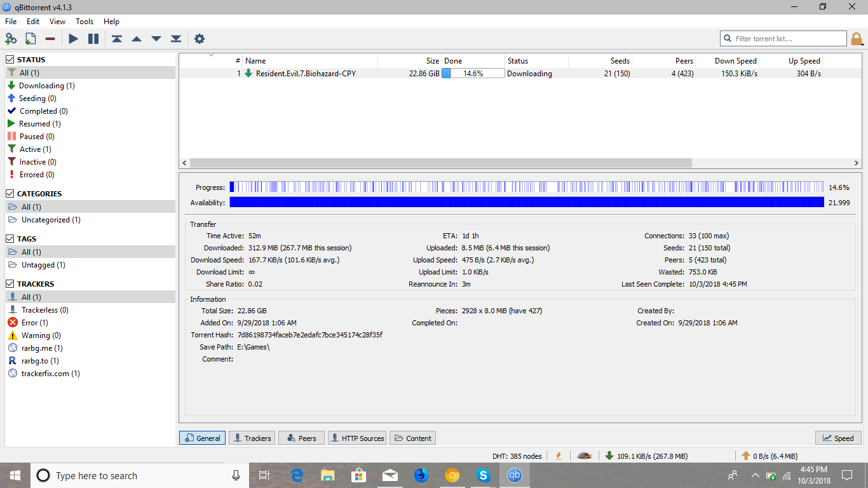Click the Pause torrent toolbar icon
This screenshot has width=868, height=488.
pyautogui.click(x=93, y=39)
